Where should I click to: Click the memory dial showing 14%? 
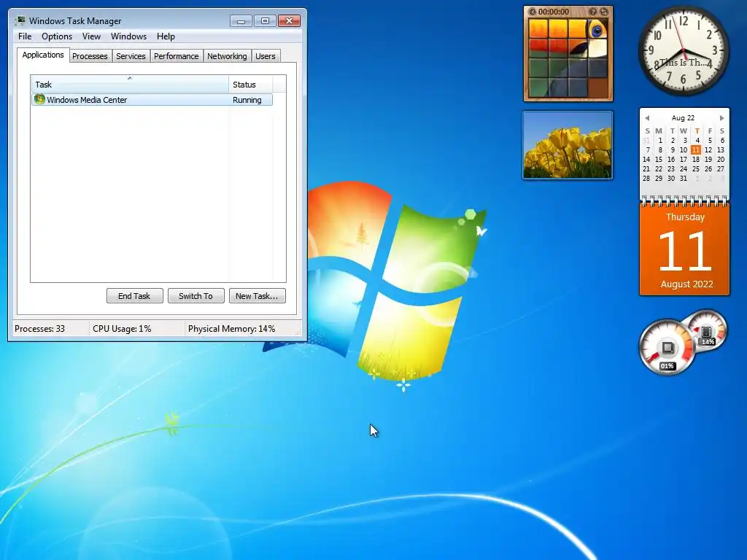(x=709, y=330)
